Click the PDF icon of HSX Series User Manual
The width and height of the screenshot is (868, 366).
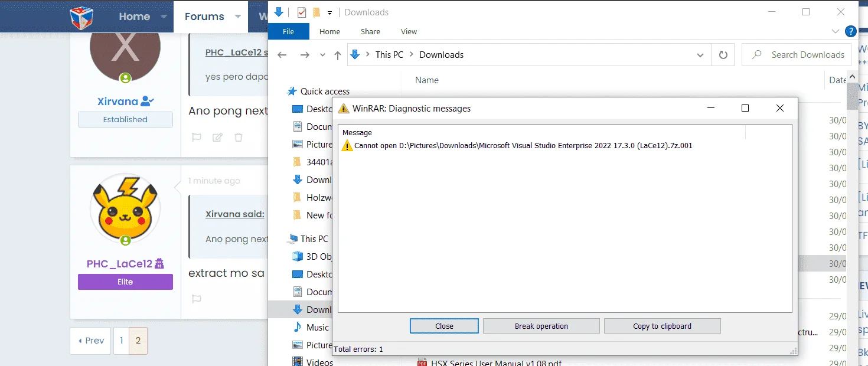coord(422,362)
